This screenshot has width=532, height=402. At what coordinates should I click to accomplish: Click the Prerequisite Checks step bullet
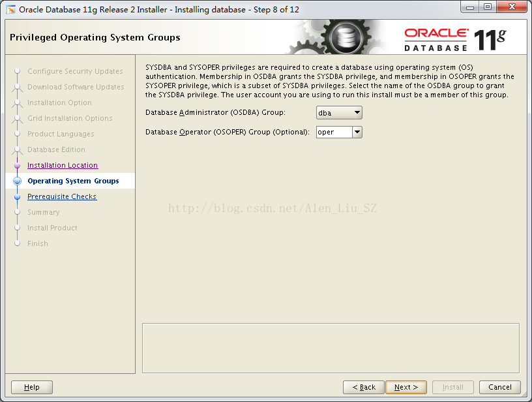(x=18, y=196)
